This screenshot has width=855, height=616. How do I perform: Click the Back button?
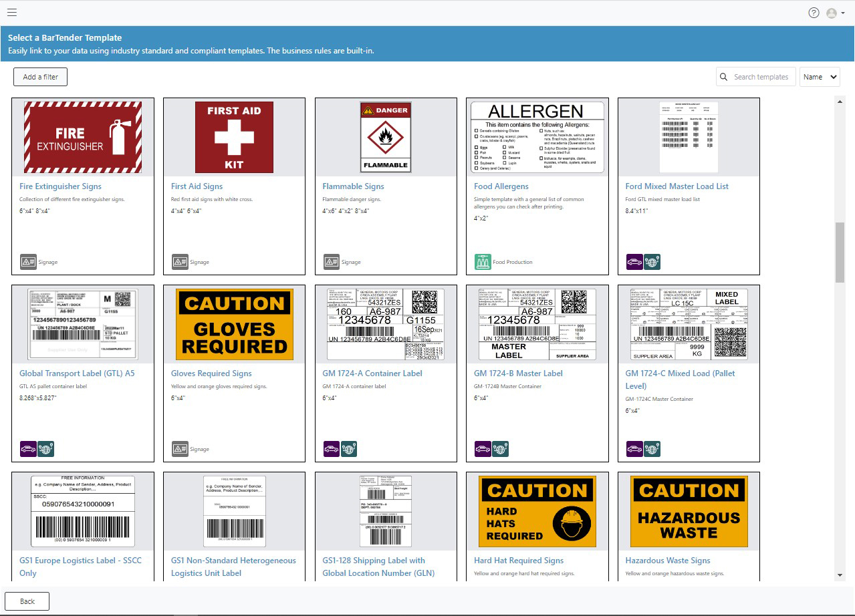tap(27, 601)
